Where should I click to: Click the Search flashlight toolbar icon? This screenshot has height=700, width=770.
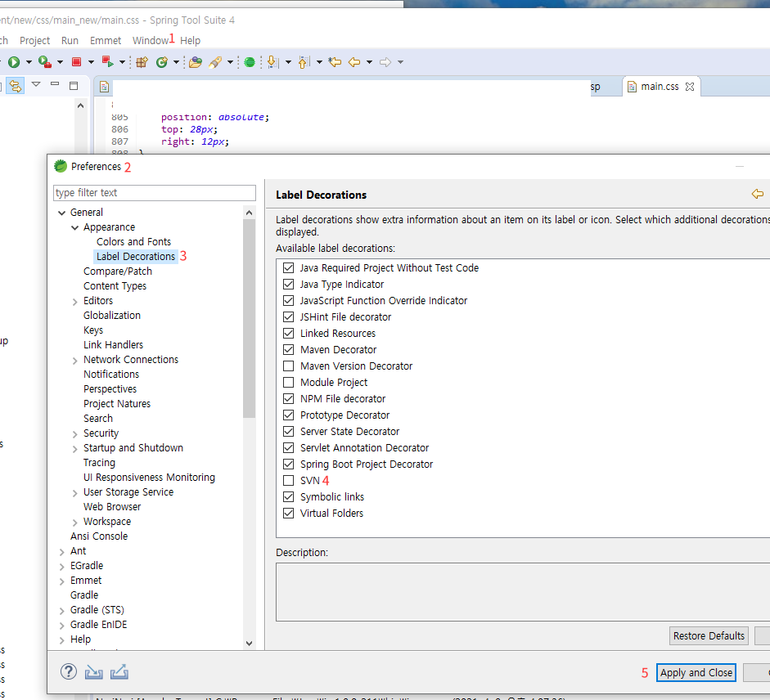point(215,62)
